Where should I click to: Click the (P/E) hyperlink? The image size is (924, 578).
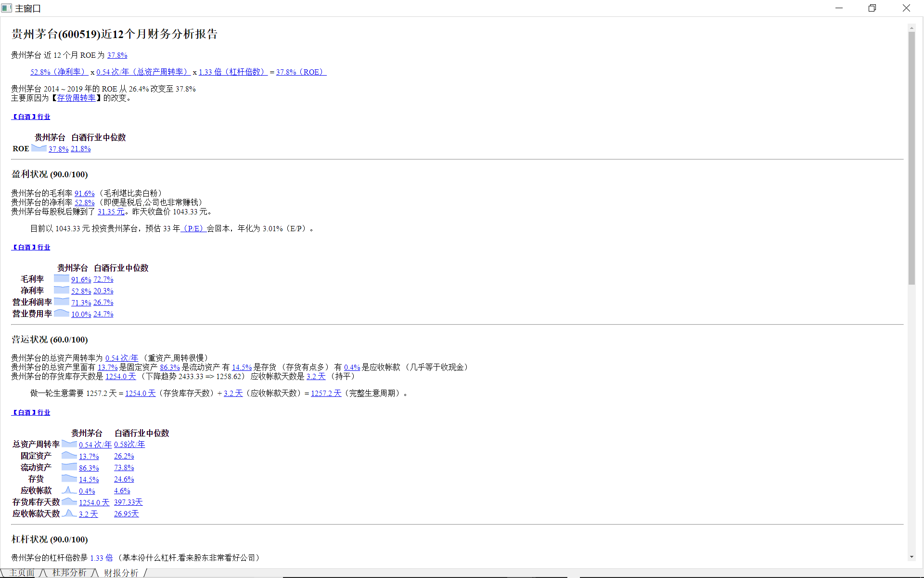[193, 229]
